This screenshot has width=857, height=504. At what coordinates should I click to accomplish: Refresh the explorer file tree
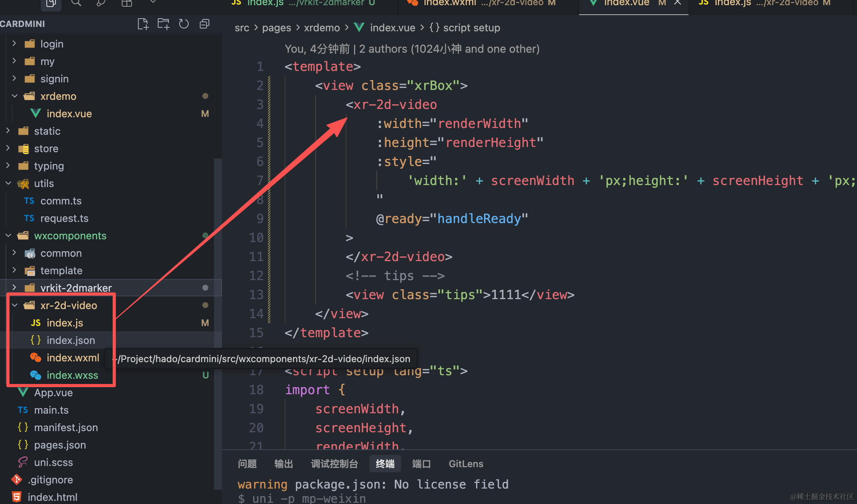pyautogui.click(x=184, y=24)
